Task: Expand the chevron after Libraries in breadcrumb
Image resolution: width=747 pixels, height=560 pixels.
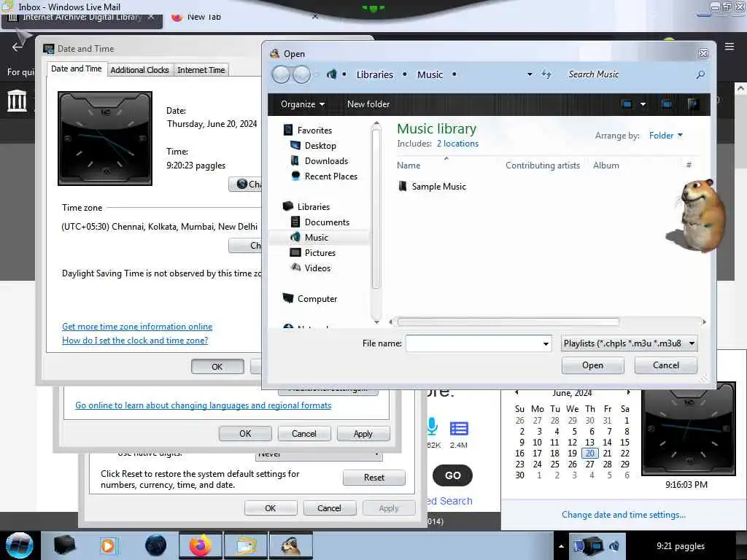Action: [x=404, y=74]
